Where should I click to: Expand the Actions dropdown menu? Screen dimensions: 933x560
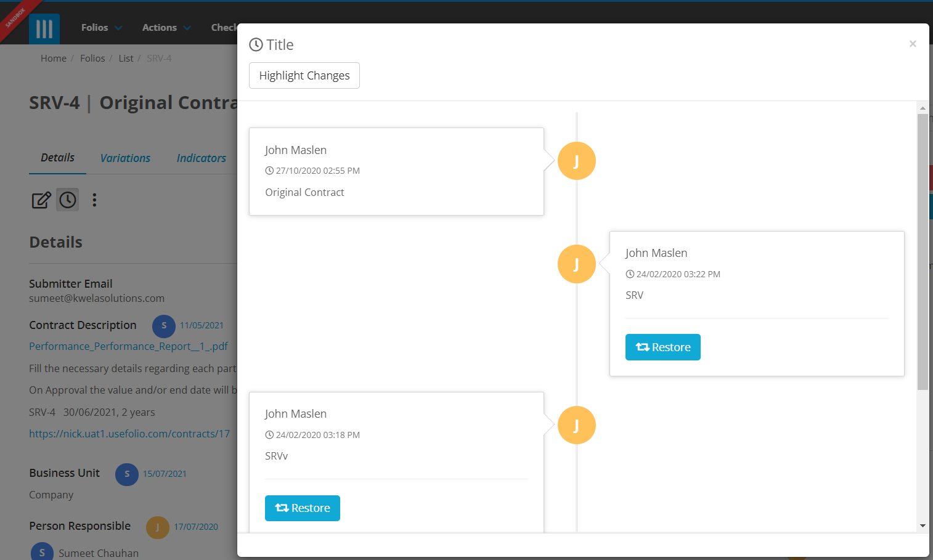(166, 28)
